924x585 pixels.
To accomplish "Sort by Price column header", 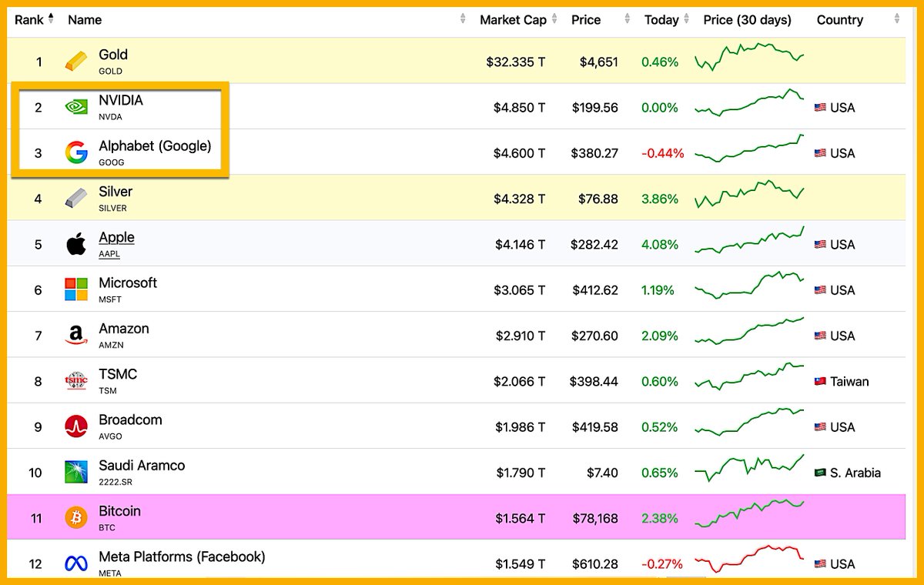I will click(586, 20).
